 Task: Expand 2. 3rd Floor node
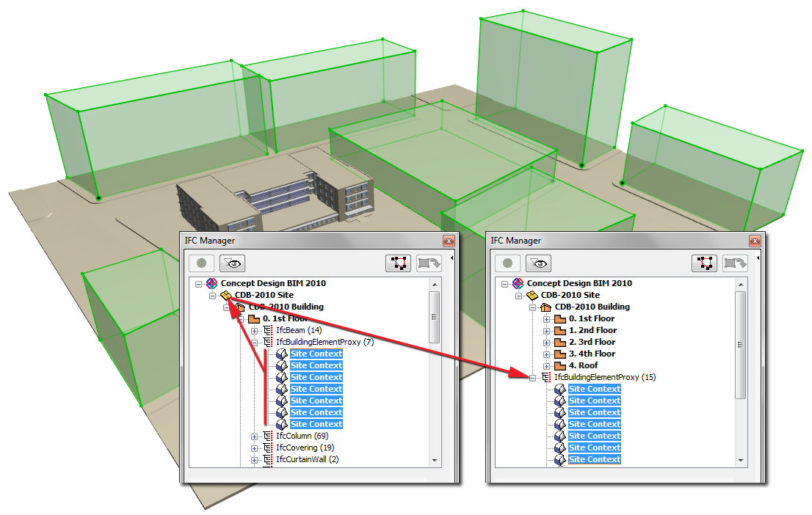coord(546,343)
